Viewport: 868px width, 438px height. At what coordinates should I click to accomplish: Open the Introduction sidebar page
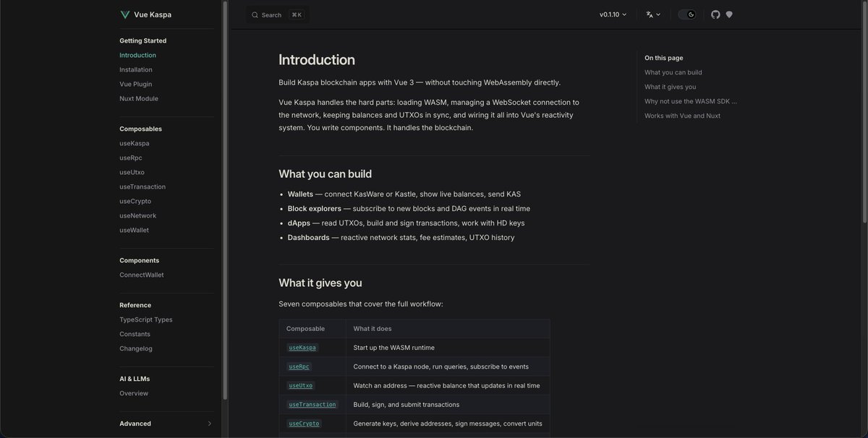coord(137,55)
